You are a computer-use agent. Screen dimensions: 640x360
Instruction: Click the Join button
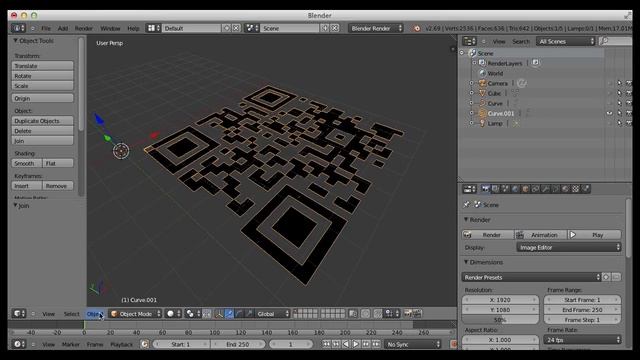43,141
